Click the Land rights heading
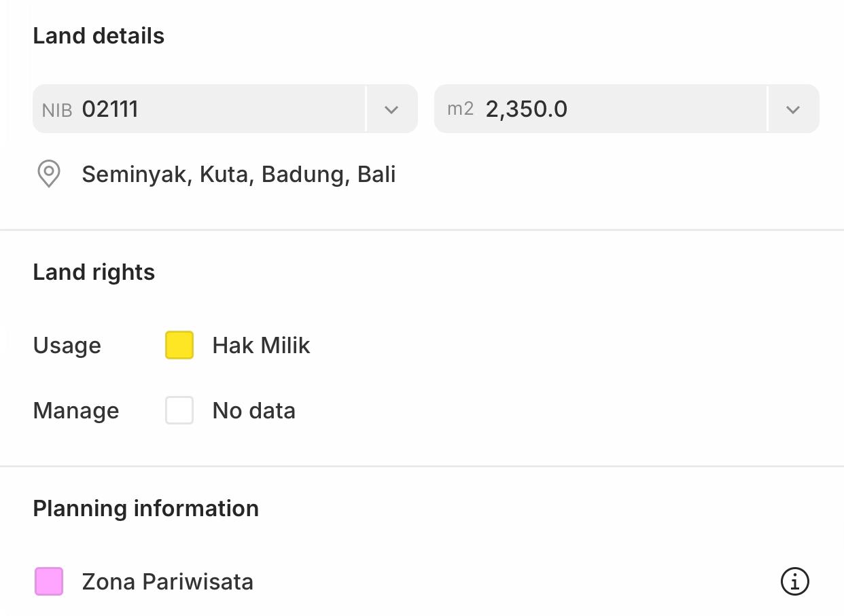The width and height of the screenshot is (844, 616). 94,272
